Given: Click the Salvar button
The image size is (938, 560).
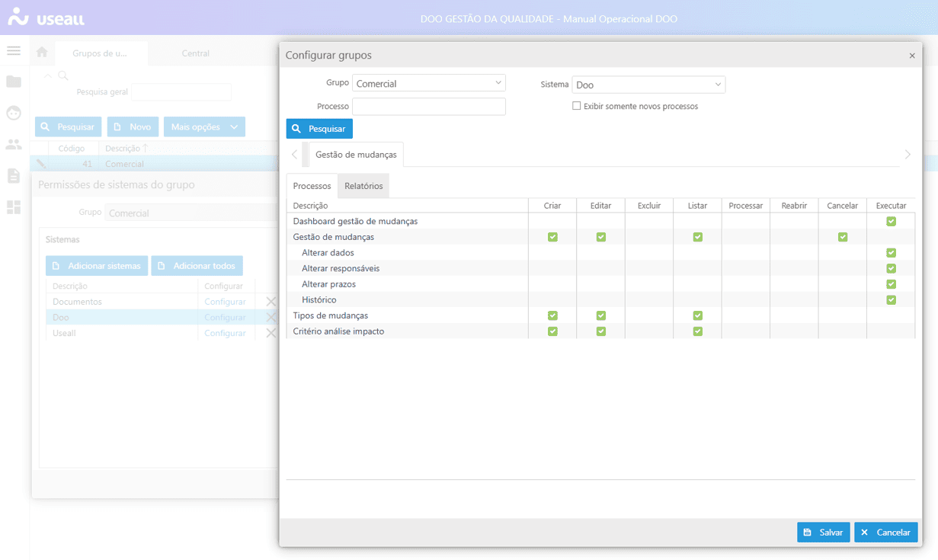Looking at the screenshot, I should (823, 533).
